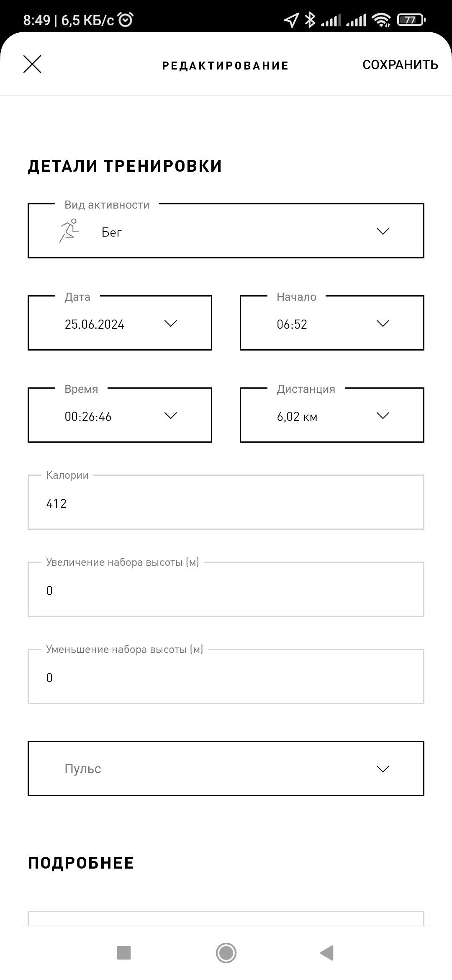Tap the running figure activity icon
The image size is (452, 980).
pos(69,231)
